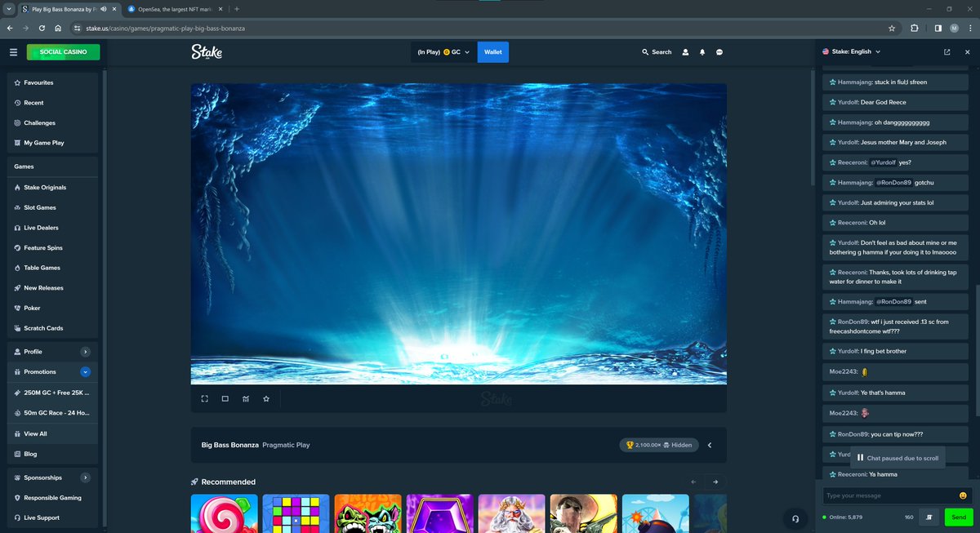Open Chrome extensions puzzle icon
The height and width of the screenshot is (533, 980).
(915, 28)
